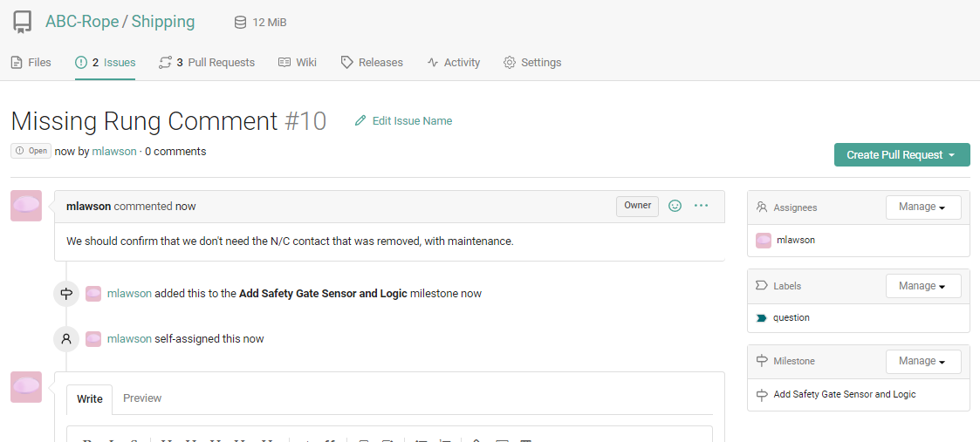Screen dimensions: 980x442
Task: Click the self-assigned person icon in timeline
Action: tap(66, 339)
